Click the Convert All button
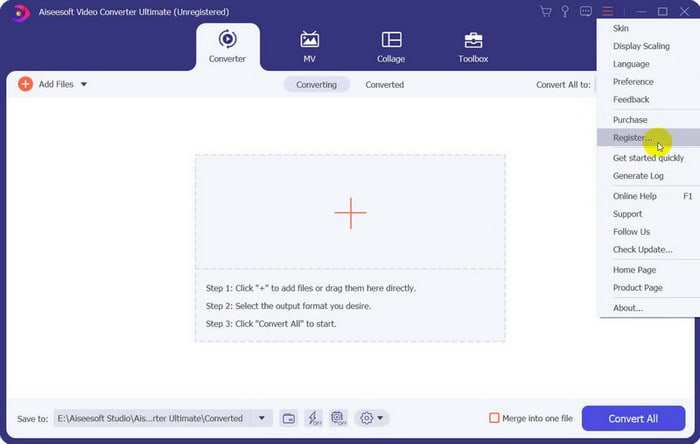The height and width of the screenshot is (444, 700). (x=633, y=419)
